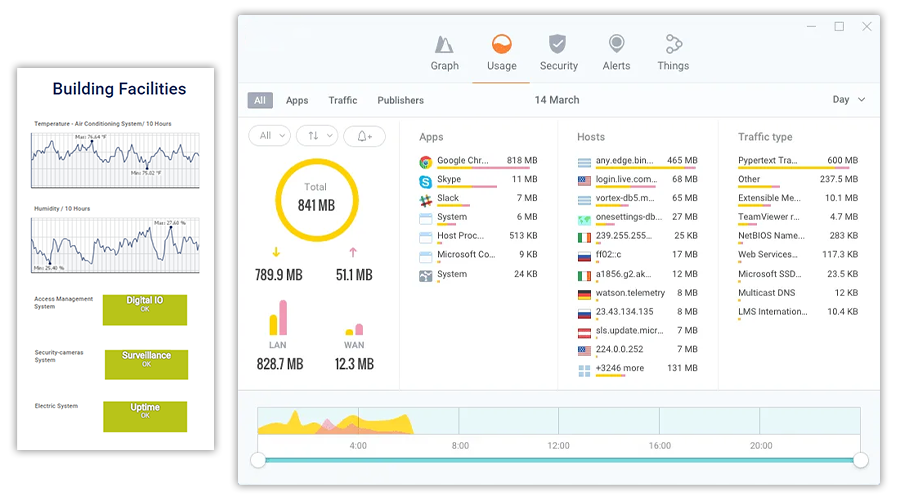Switch to the Apps tab

(x=297, y=101)
